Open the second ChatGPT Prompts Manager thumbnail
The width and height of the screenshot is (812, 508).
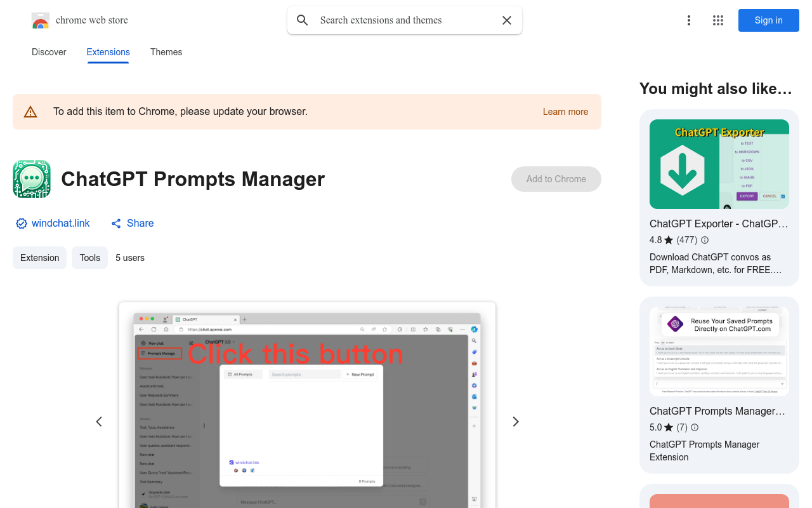coord(719,352)
